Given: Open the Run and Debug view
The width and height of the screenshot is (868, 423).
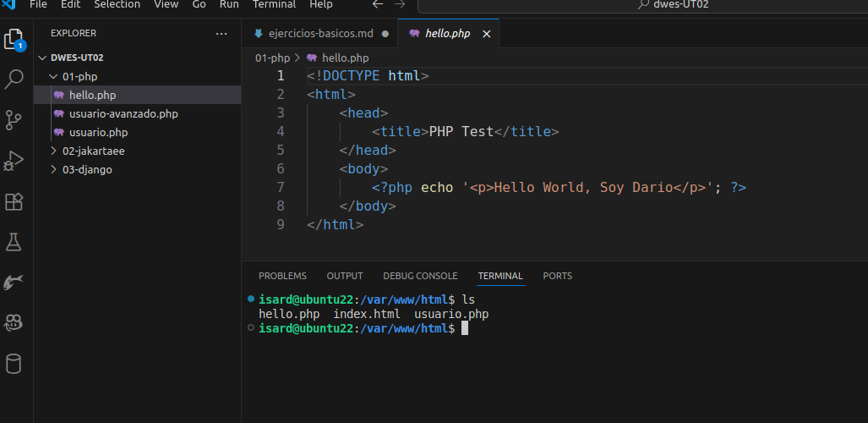Looking at the screenshot, I should coord(14,162).
